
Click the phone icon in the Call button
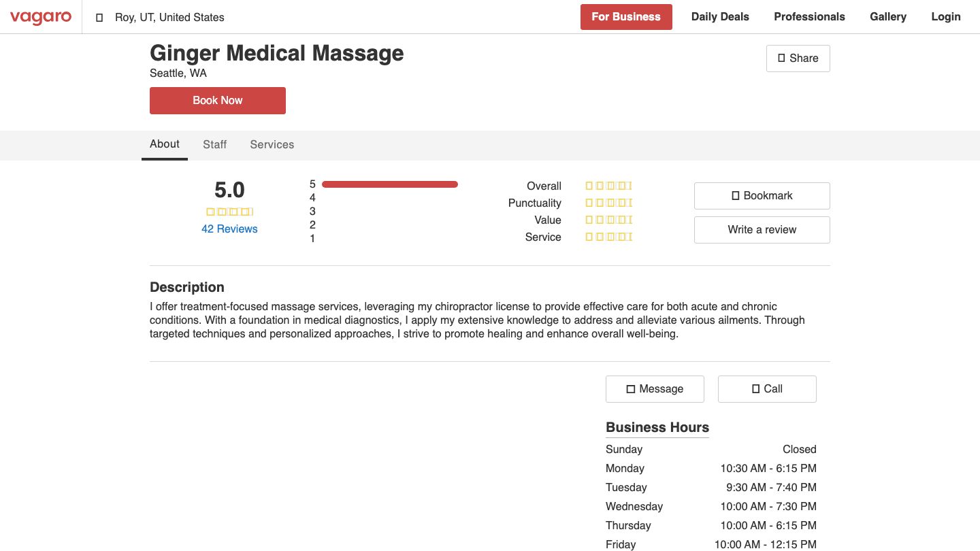[x=755, y=388]
